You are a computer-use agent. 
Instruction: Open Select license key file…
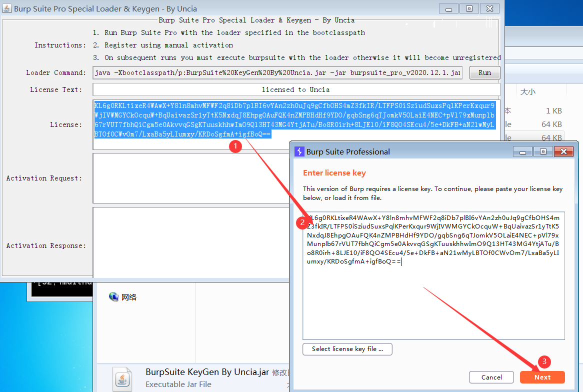[347, 349]
